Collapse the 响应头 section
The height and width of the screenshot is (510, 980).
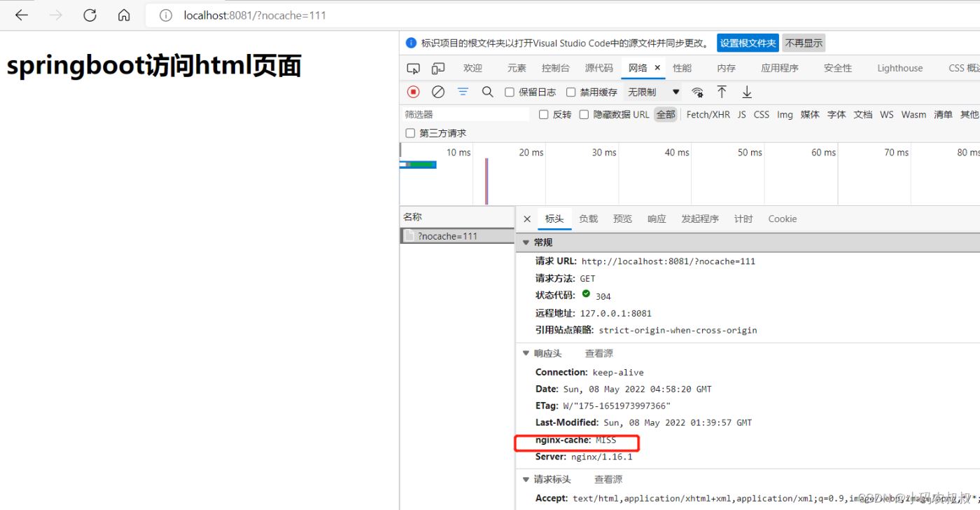tap(526, 354)
